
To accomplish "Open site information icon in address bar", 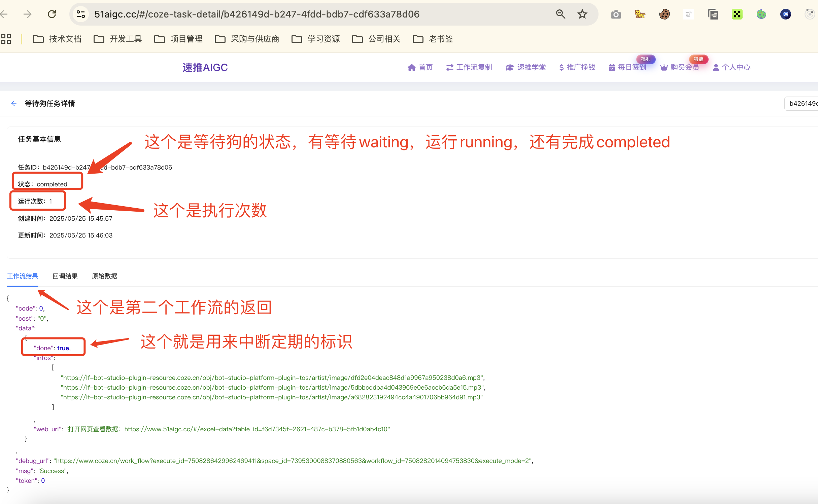I will (81, 14).
